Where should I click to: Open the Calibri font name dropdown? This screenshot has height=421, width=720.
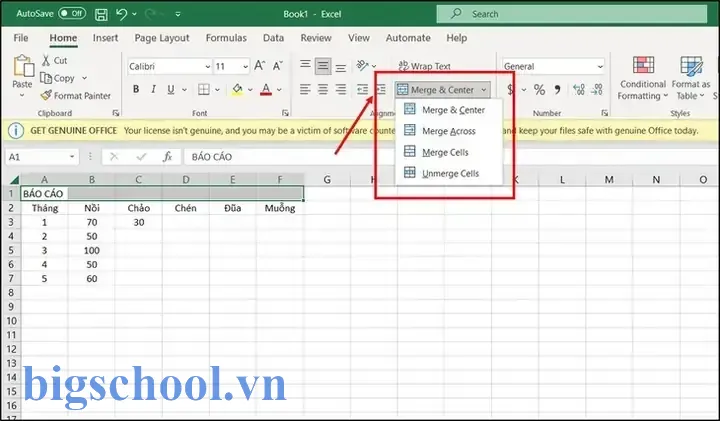208,67
